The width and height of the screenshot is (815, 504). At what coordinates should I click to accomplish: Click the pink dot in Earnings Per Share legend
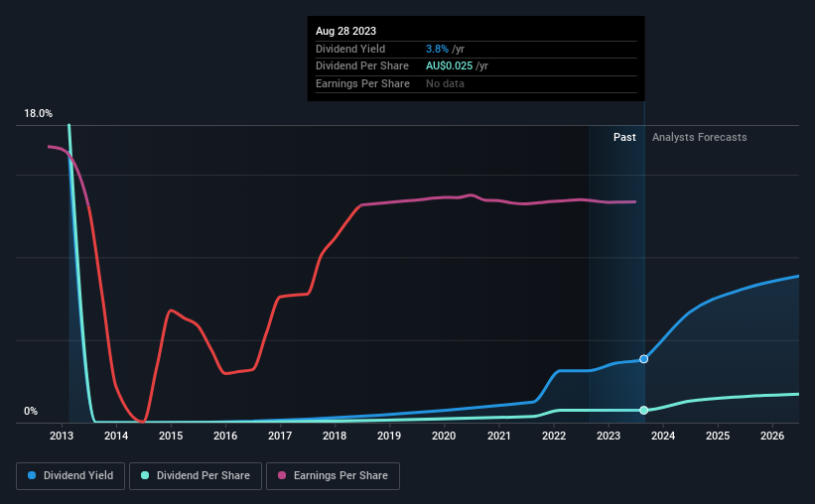(282, 476)
